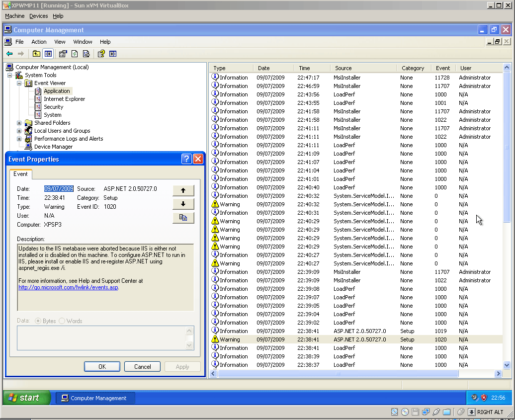Expand the Performance Logs and Alerts node
This screenshot has height=420, width=515.
point(19,139)
